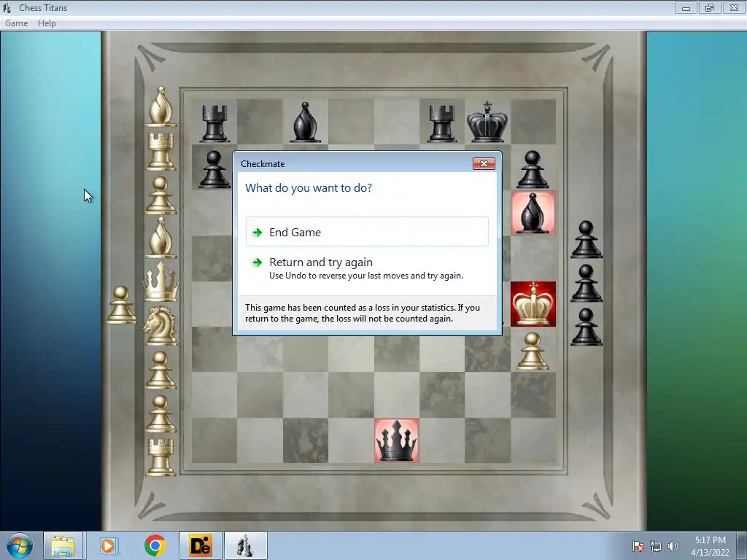This screenshot has height=560, width=747.
Task: Open the Help menu
Action: point(47,23)
